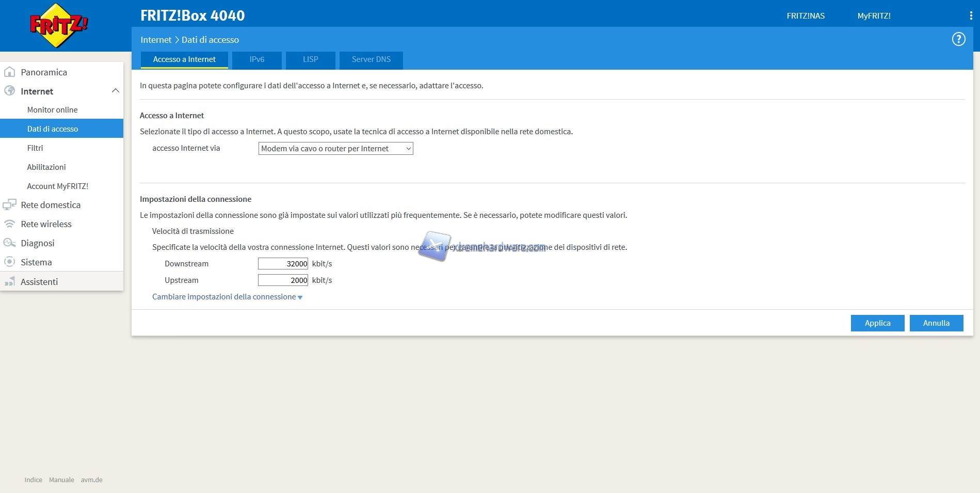Viewport: 980px width, 493px height.
Task: Click the Diagnosi icon in sidebar
Action: tap(9, 243)
